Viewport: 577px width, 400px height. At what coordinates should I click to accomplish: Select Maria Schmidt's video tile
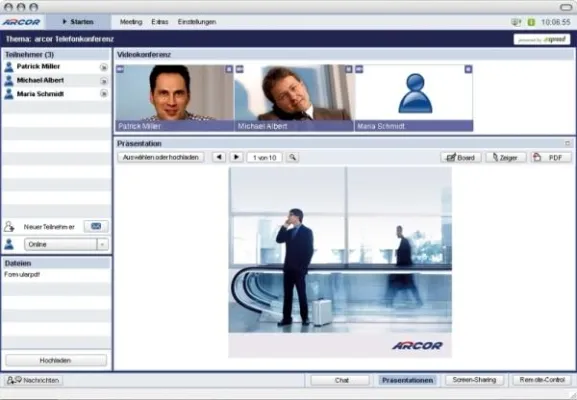click(x=414, y=98)
